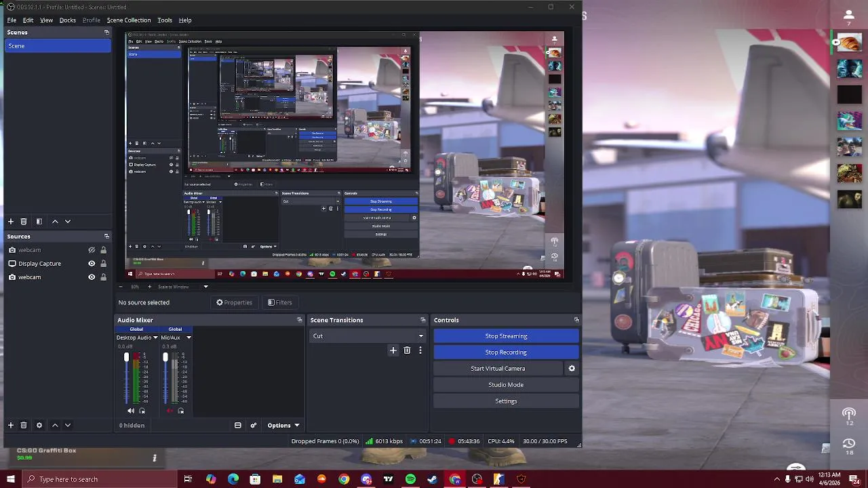Enable Studio Mode

tap(506, 385)
